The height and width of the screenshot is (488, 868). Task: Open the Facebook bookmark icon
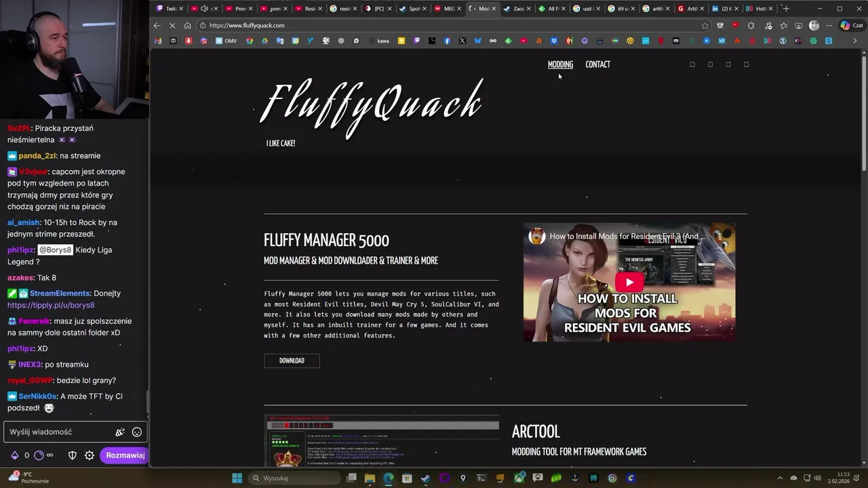448,41
